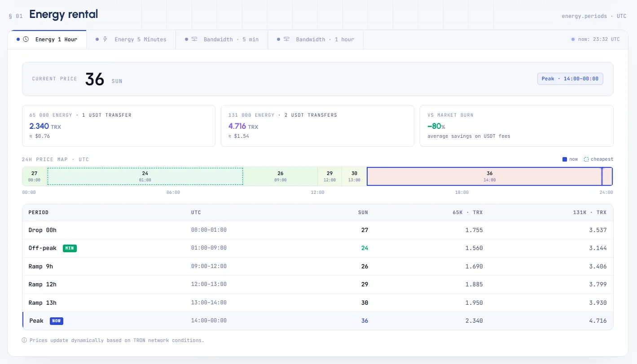This screenshot has width=637, height=364.
Task: Click the dashed green 'cheapest' legend icon
Action: [x=586, y=159]
